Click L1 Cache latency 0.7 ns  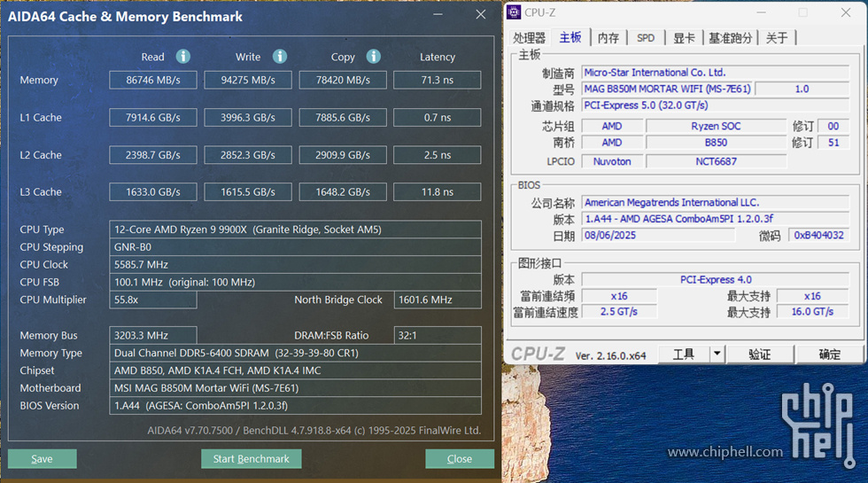[438, 117]
